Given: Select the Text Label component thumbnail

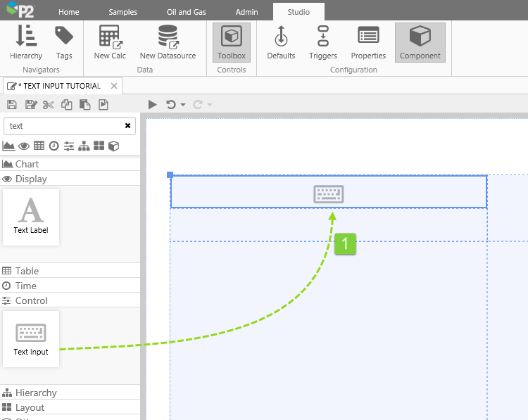Looking at the screenshot, I should [31, 217].
